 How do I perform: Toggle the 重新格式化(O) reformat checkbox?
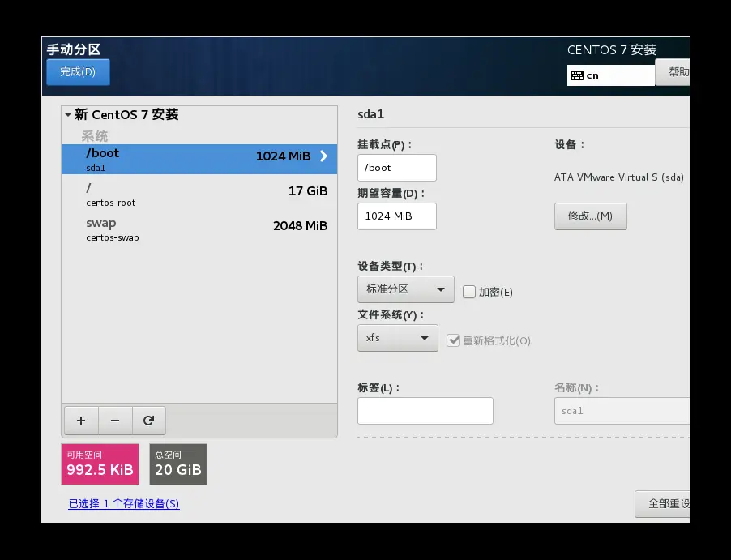pyautogui.click(x=453, y=340)
